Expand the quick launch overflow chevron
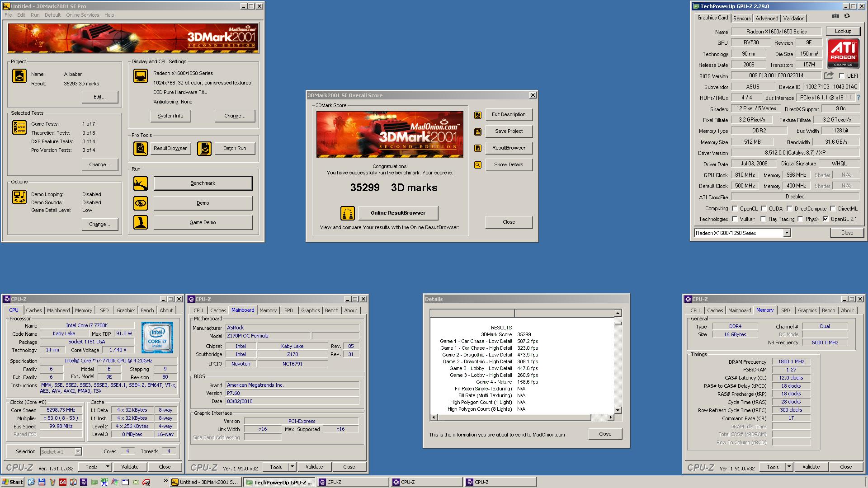 click(x=165, y=481)
